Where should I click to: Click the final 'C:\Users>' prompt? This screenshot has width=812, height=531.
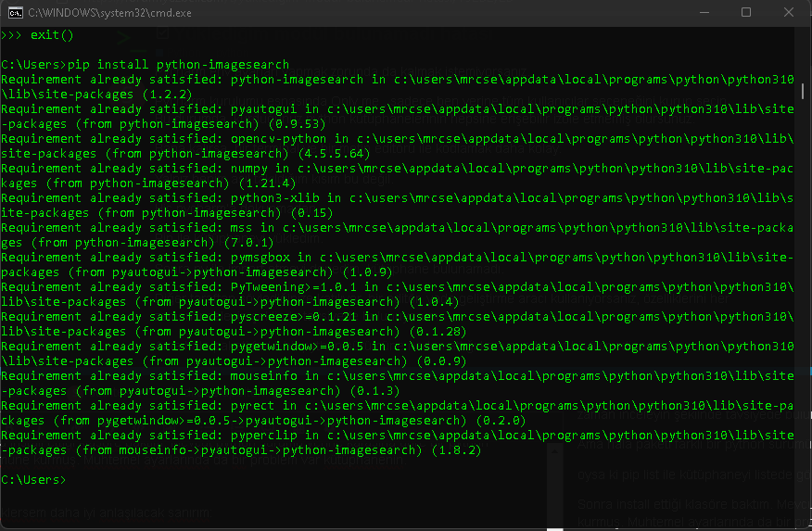(33, 480)
